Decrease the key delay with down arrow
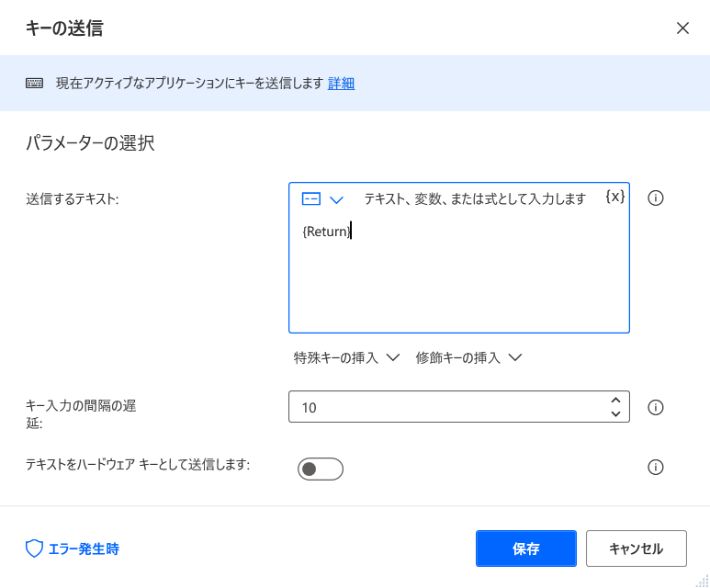 (x=615, y=413)
